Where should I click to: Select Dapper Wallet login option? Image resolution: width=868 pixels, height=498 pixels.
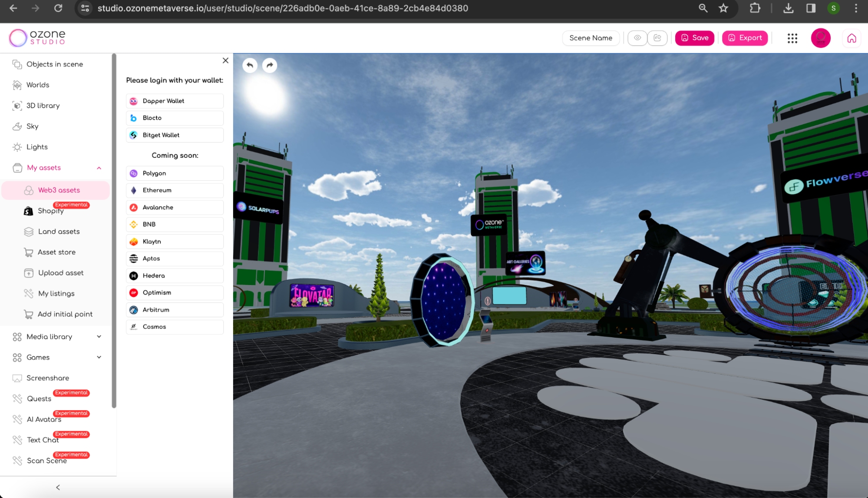[x=175, y=100]
